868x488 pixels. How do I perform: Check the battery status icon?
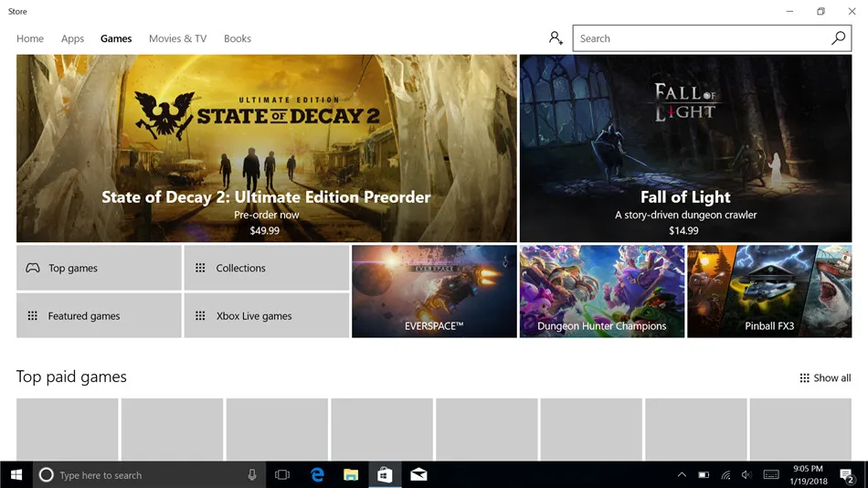tap(704, 474)
